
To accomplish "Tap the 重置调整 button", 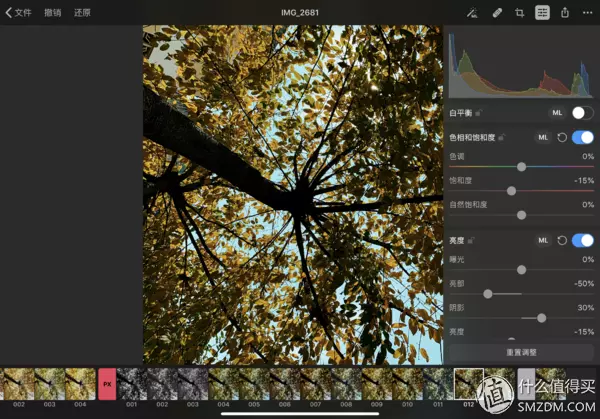I will (521, 352).
